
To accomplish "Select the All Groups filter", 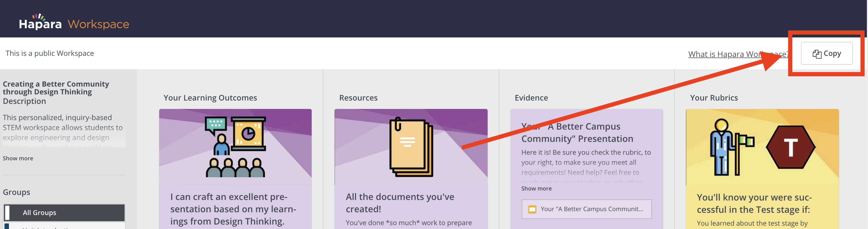I will click(x=64, y=213).
